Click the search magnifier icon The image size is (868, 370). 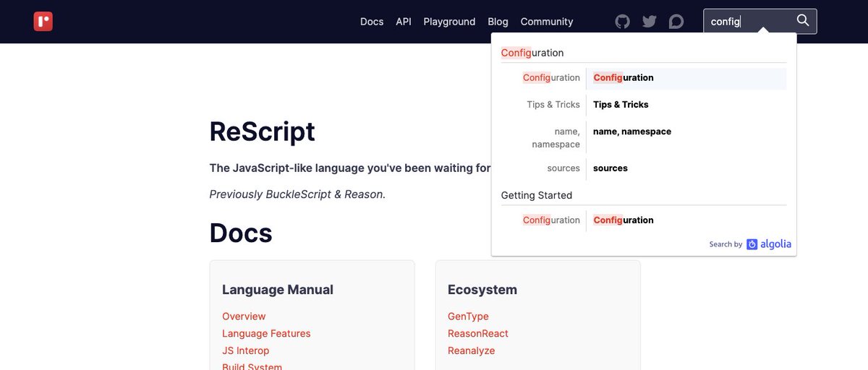(803, 20)
